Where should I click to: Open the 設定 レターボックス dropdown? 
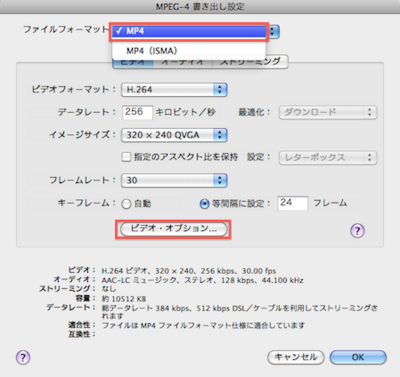328,157
